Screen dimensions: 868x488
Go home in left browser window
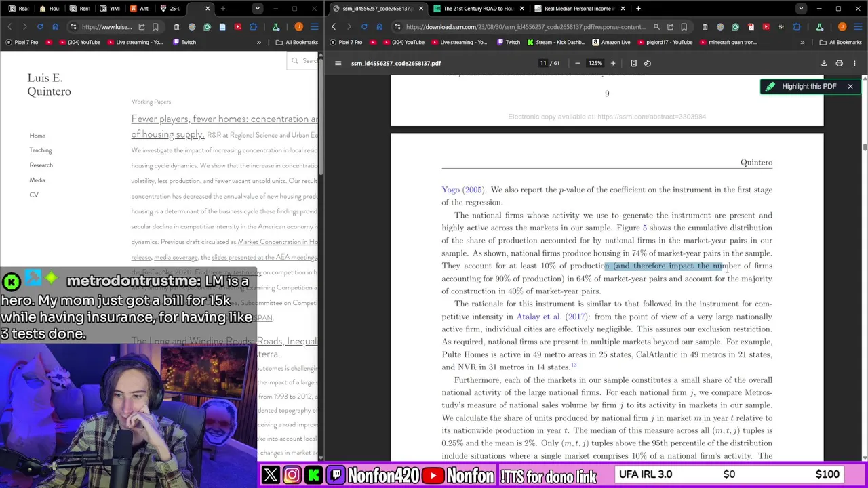tap(55, 27)
